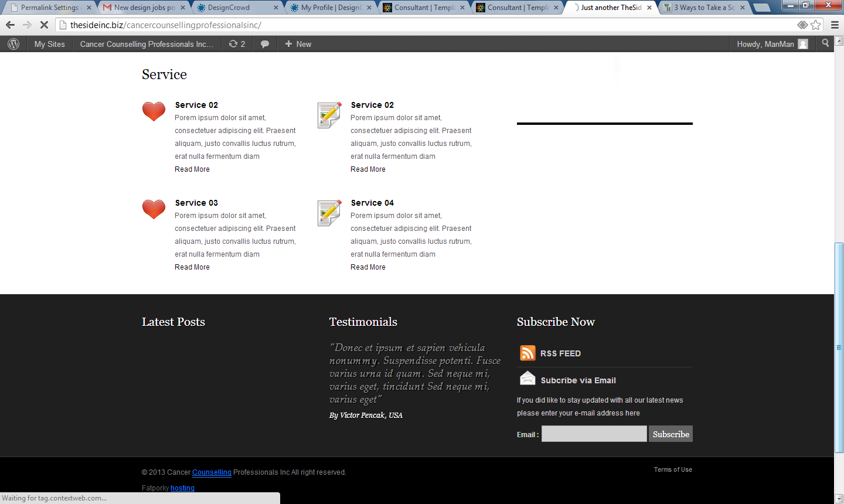Switch to the DesignCrowd tab
This screenshot has width=844, height=504.
236,8
